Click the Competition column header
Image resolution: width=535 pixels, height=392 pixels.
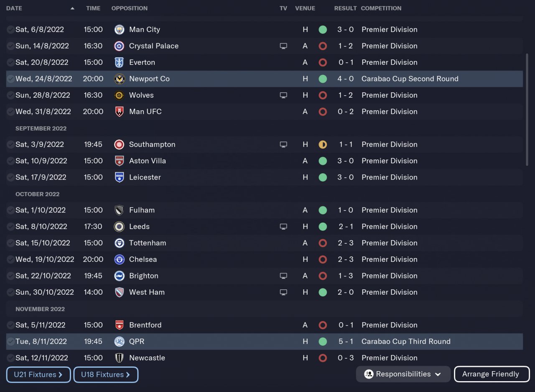coord(381,8)
